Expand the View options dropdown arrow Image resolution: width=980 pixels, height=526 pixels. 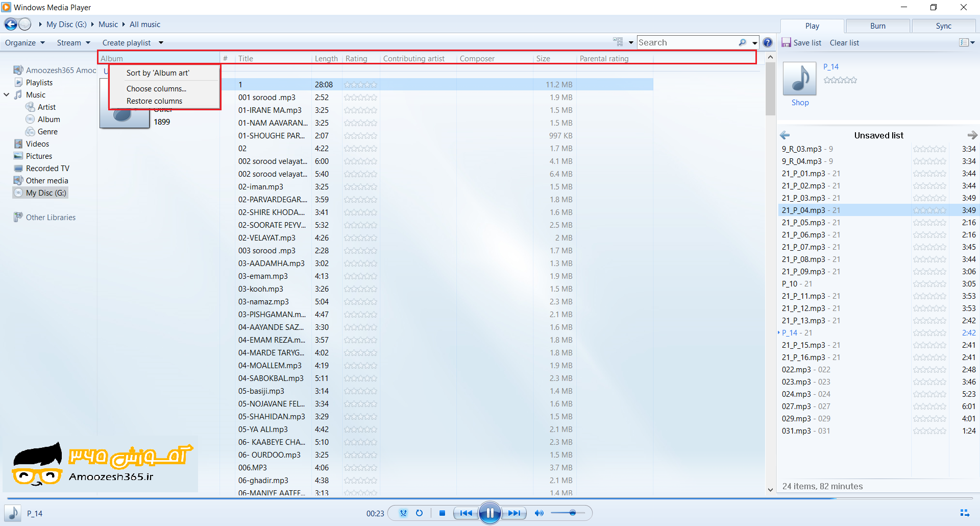[x=631, y=43]
